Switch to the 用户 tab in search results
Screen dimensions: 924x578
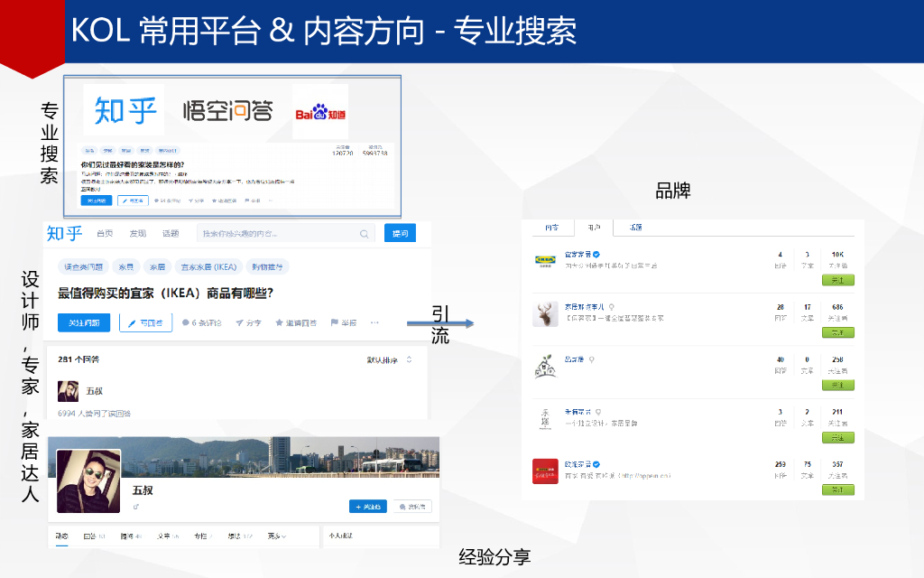(594, 228)
